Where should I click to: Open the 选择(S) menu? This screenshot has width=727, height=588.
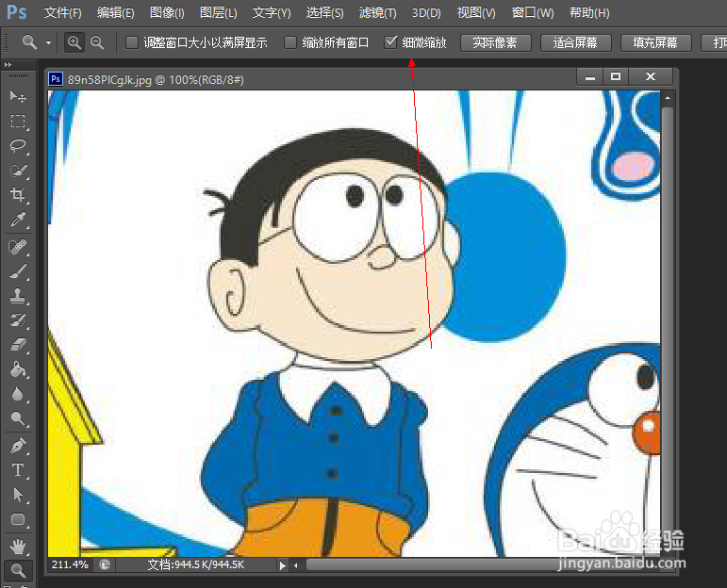324,13
